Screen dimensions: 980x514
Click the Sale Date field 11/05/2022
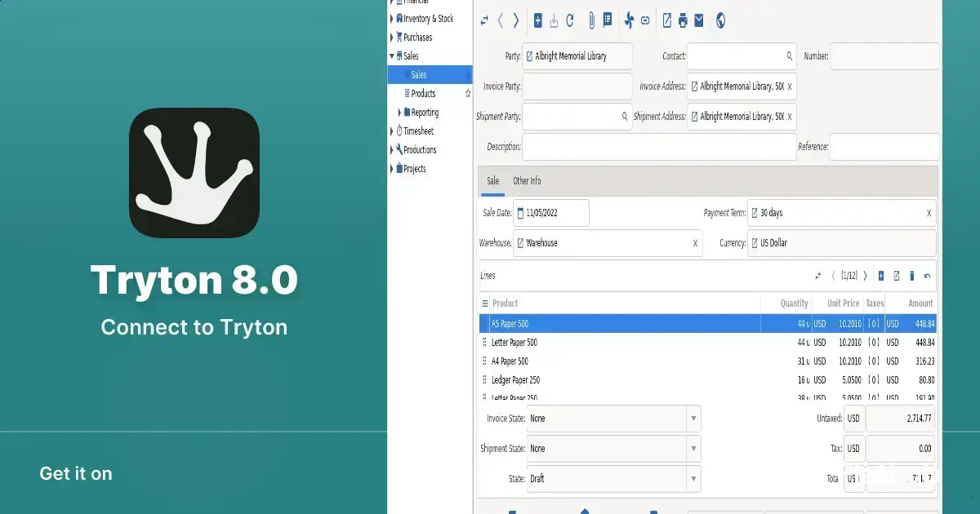coord(551,213)
